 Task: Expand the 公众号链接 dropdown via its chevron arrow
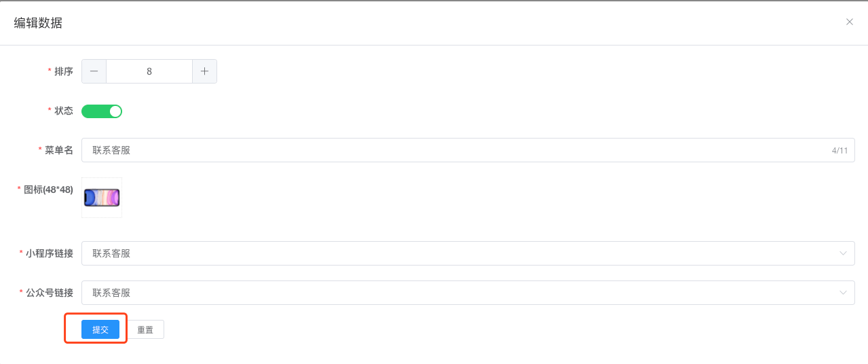(x=843, y=293)
